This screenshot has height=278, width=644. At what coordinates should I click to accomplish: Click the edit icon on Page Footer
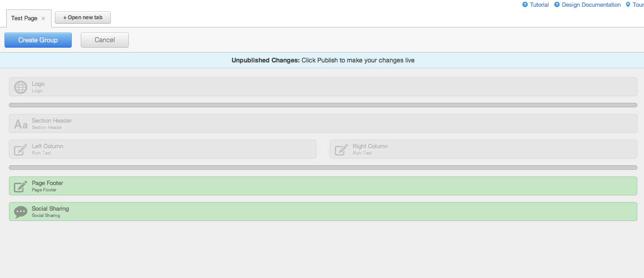20,185
